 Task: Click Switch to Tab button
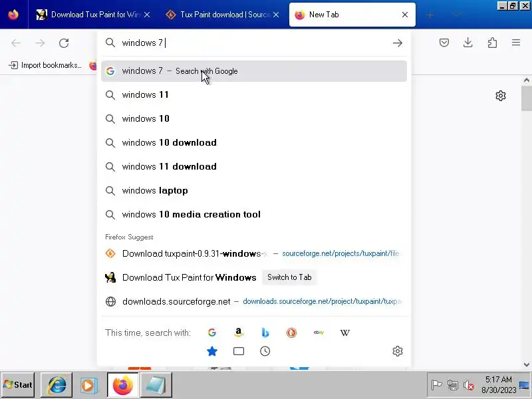pos(289,277)
